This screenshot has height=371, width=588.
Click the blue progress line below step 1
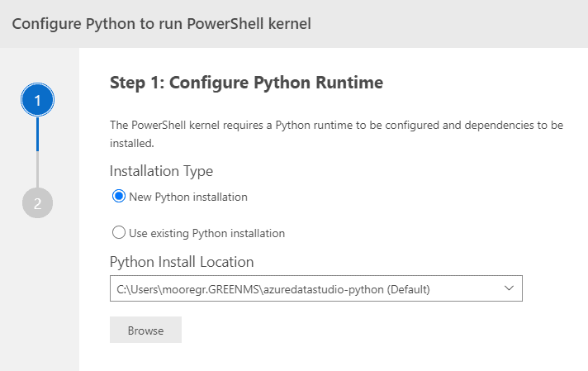point(37,134)
